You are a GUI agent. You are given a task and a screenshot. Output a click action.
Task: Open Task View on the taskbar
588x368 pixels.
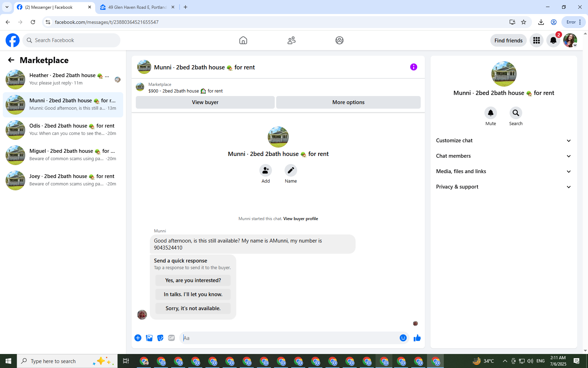point(126,361)
